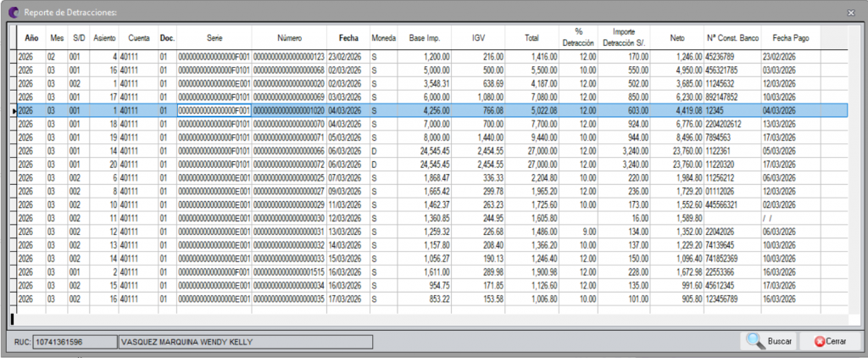This screenshot has height=358, width=868.
Task: Click Importe Detracción cell 16.00
Action: click(624, 218)
